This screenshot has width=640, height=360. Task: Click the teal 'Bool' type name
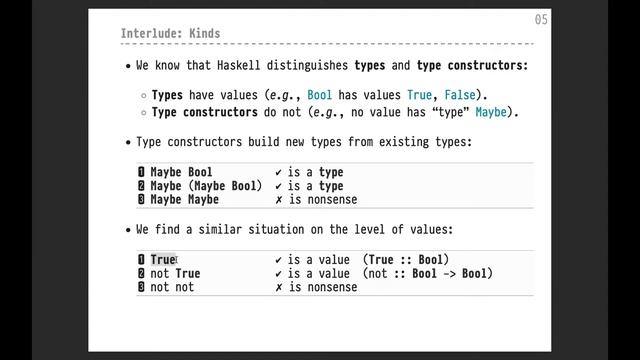pyautogui.click(x=319, y=95)
